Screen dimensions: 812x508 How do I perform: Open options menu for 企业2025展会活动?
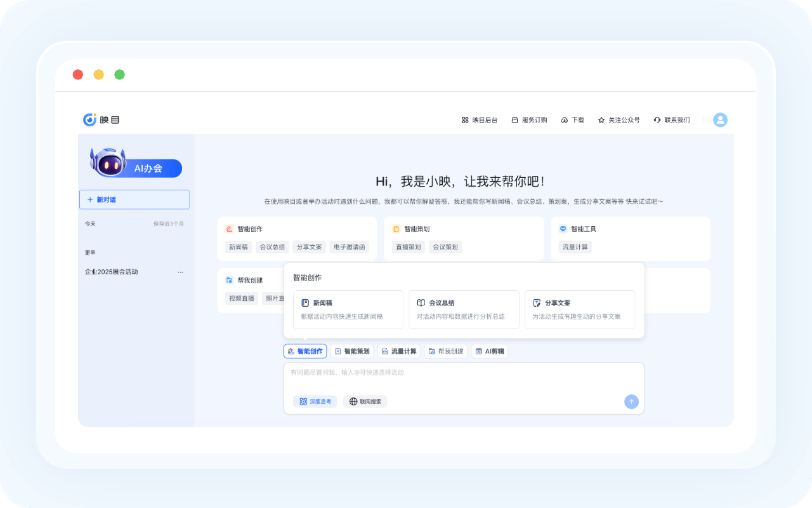coord(180,272)
